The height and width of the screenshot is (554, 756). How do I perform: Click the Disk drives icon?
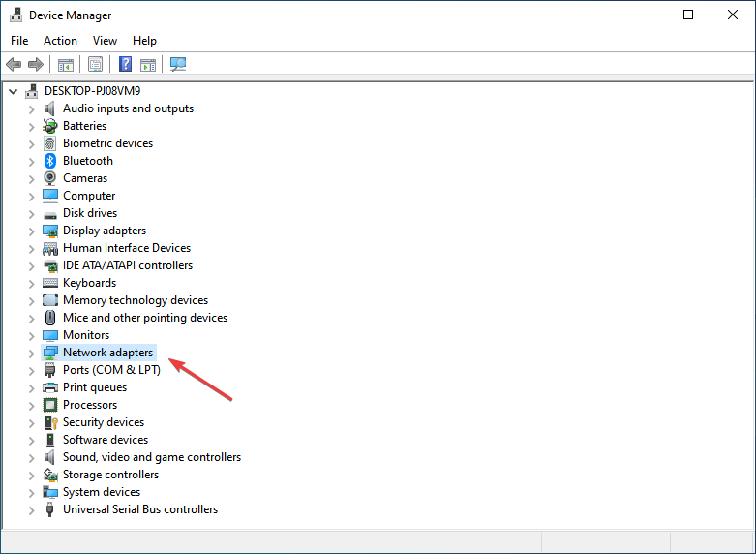coord(50,214)
